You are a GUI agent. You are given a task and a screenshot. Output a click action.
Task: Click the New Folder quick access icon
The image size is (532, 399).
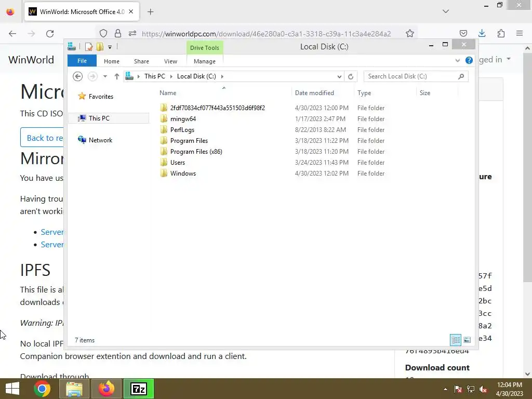(99, 46)
